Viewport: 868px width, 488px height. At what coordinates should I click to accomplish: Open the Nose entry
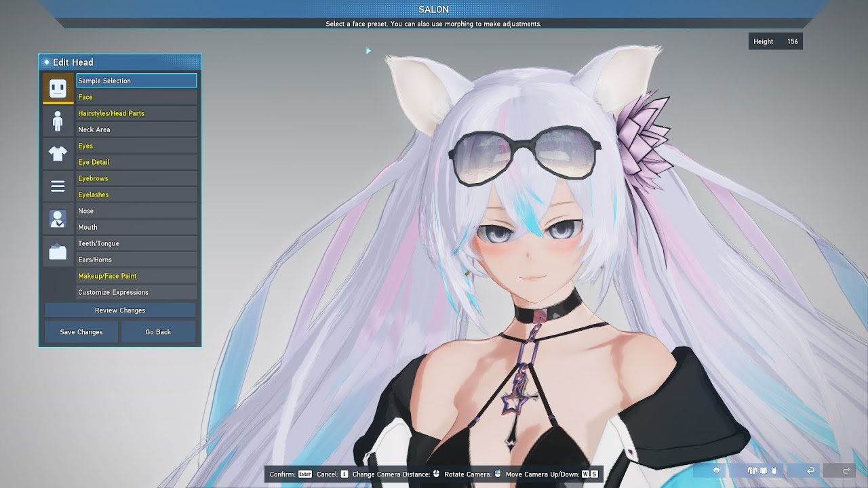136,211
